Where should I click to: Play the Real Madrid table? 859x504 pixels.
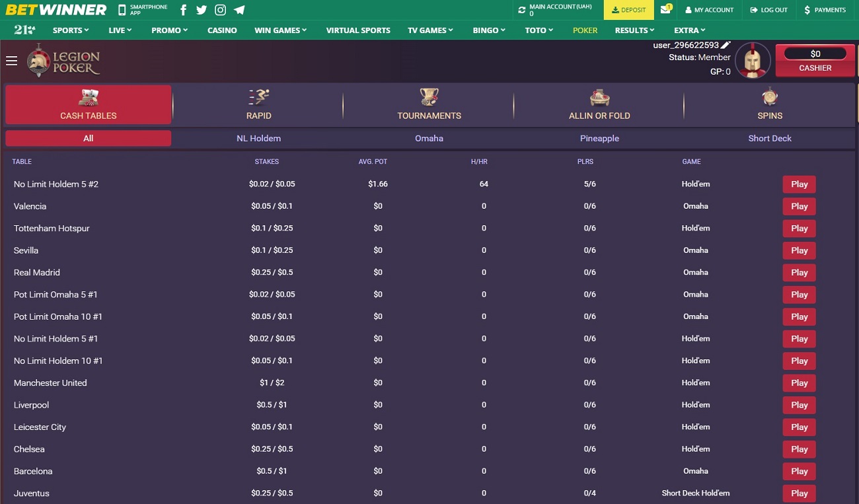[x=800, y=273]
